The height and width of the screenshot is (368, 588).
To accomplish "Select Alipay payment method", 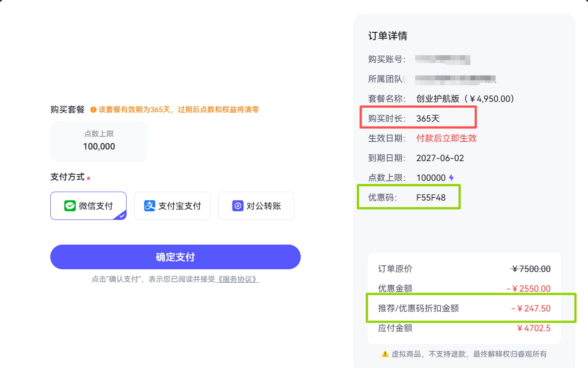I will tap(172, 206).
